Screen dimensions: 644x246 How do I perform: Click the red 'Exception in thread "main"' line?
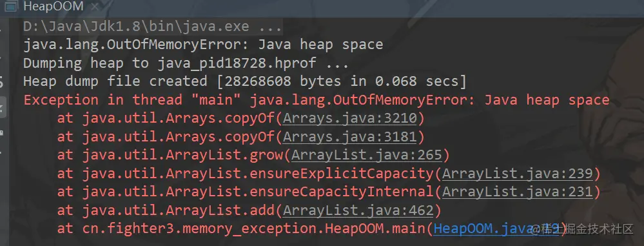(317, 100)
